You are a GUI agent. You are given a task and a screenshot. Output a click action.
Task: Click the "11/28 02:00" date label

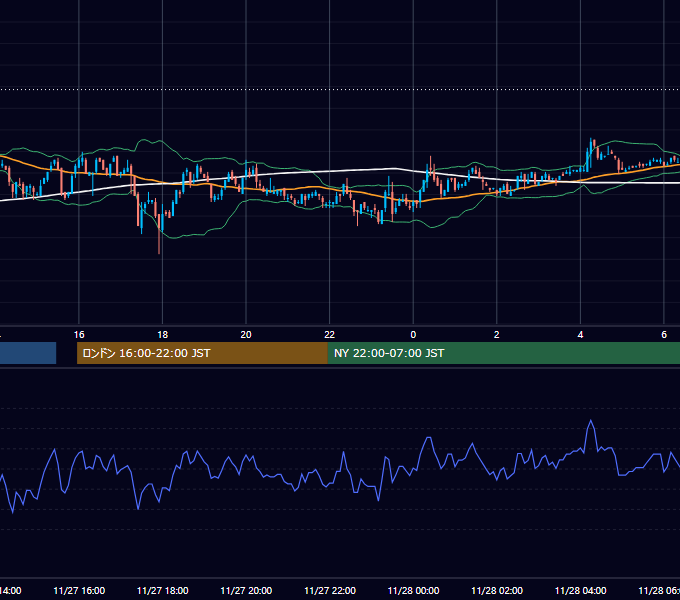(x=497, y=590)
